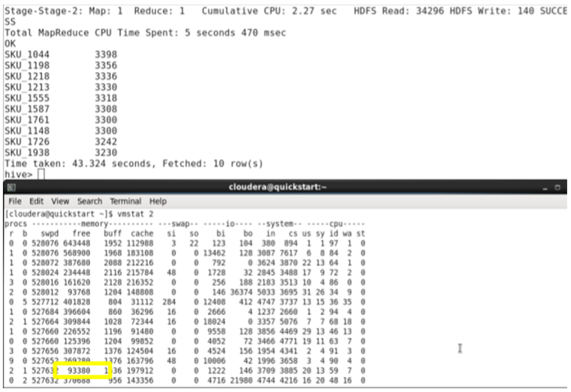
Task: Click the terminal window icon in title bar
Action: 11,188
